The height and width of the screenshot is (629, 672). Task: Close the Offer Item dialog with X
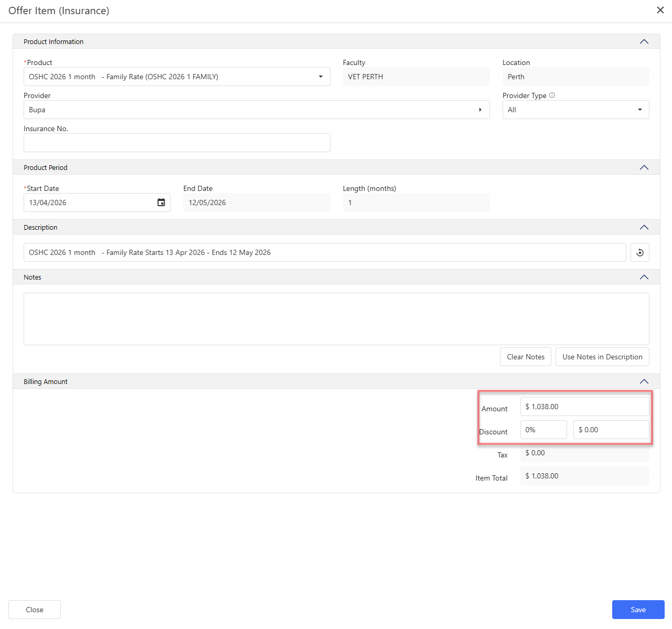[660, 10]
